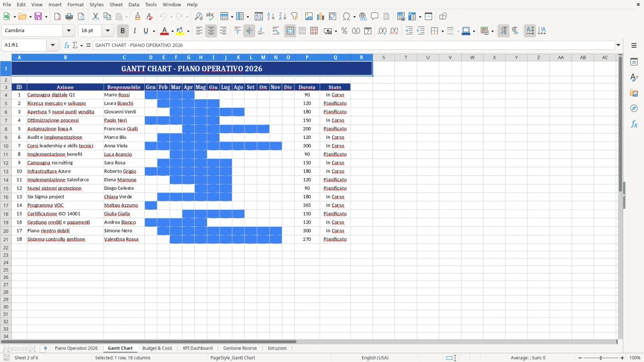Click PageStyle_Gantt Chart in status bar
644x362 pixels.
tap(233, 358)
